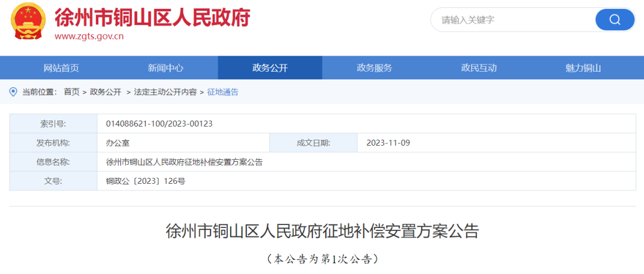This screenshot has height=274, width=644.
Task: Click the 成文日期 label cell
Action: [314, 143]
